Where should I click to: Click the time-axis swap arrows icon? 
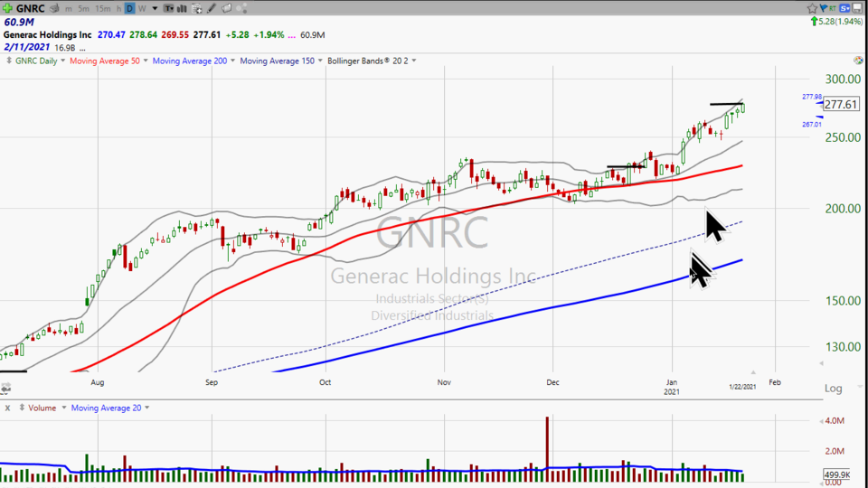(5, 389)
